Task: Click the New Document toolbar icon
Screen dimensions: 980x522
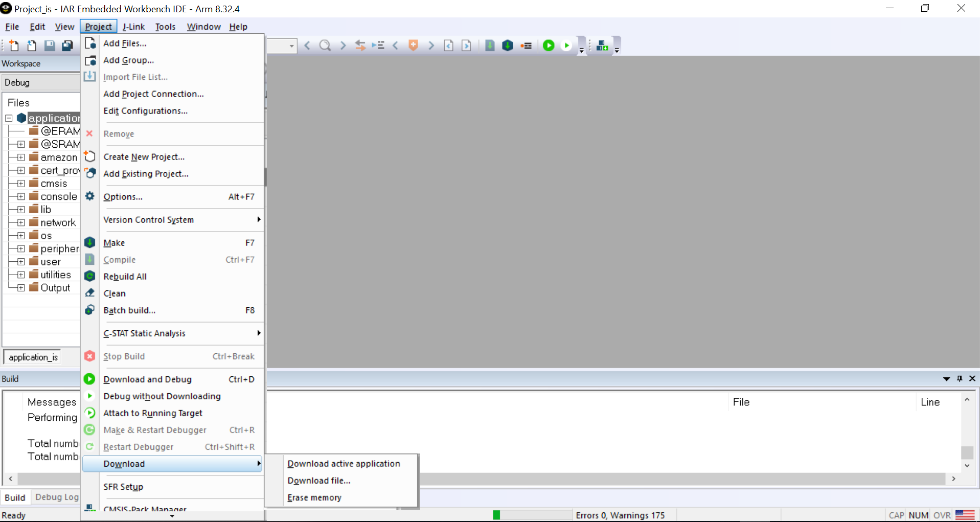Action: click(14, 46)
